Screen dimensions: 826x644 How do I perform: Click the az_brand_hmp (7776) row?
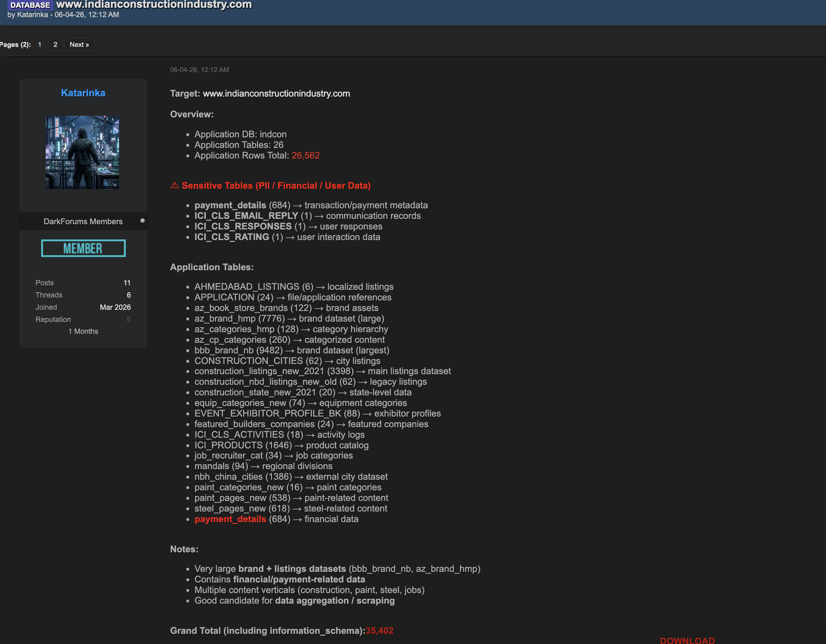pos(289,319)
